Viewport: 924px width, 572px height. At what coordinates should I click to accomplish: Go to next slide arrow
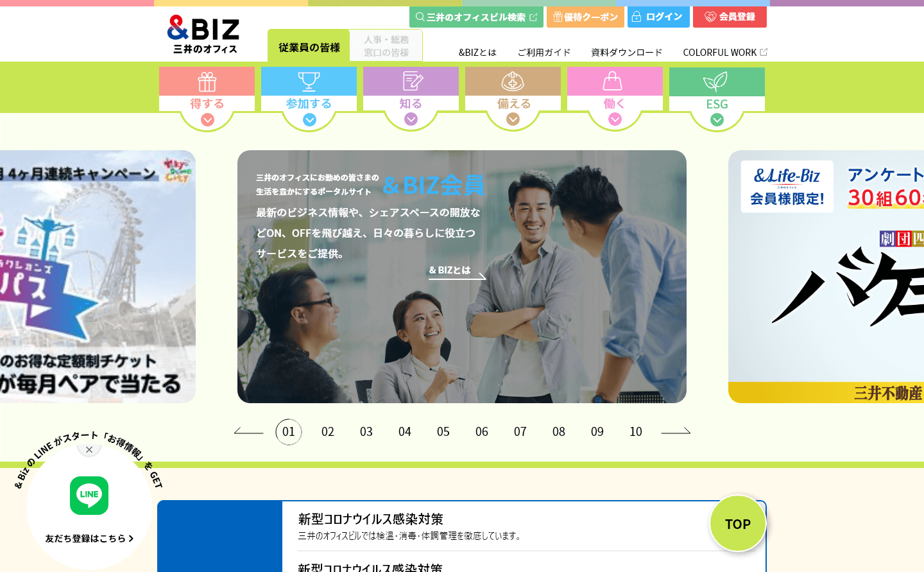(x=676, y=431)
